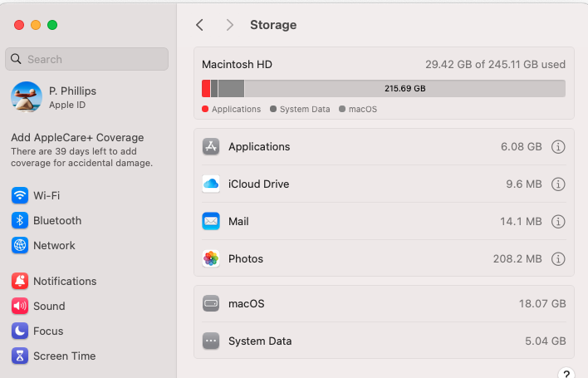Click the Wi-Fi icon in sidebar
The height and width of the screenshot is (378, 588).
point(20,196)
